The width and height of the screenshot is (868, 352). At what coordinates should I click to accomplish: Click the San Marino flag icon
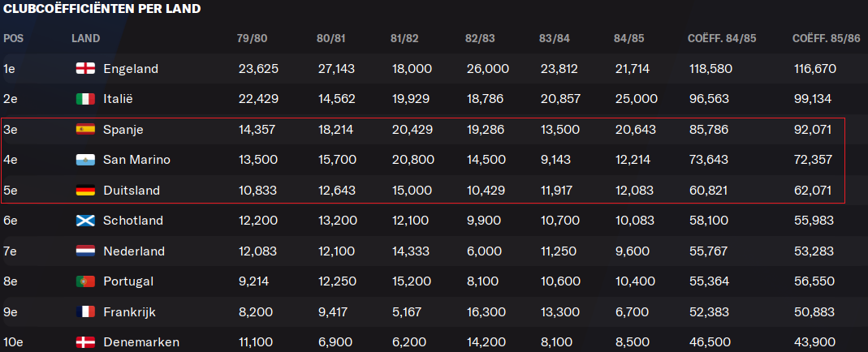click(85, 161)
